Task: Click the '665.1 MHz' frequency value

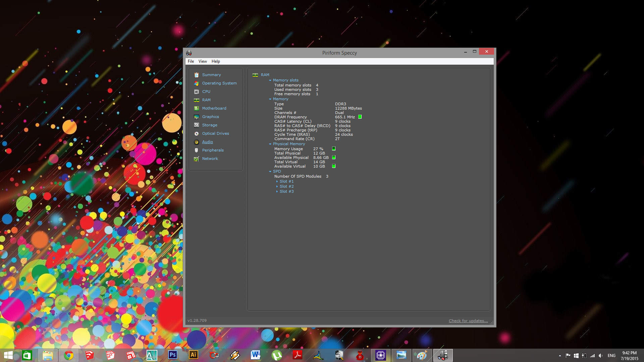Action: point(345,117)
